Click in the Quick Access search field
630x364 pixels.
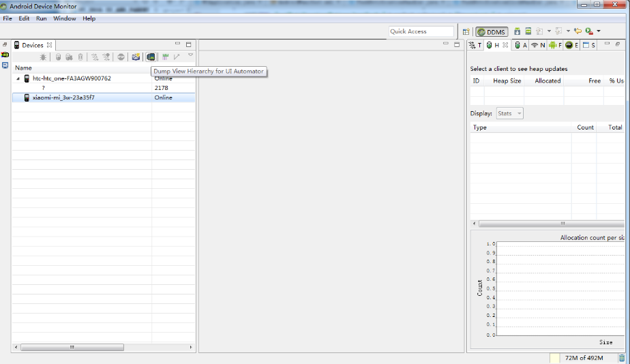421,31
